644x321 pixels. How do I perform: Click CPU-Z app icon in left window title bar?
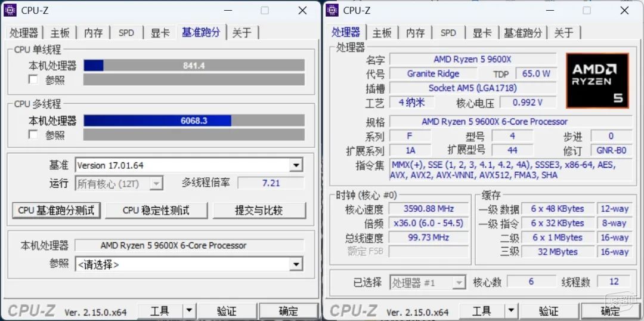(x=10, y=10)
